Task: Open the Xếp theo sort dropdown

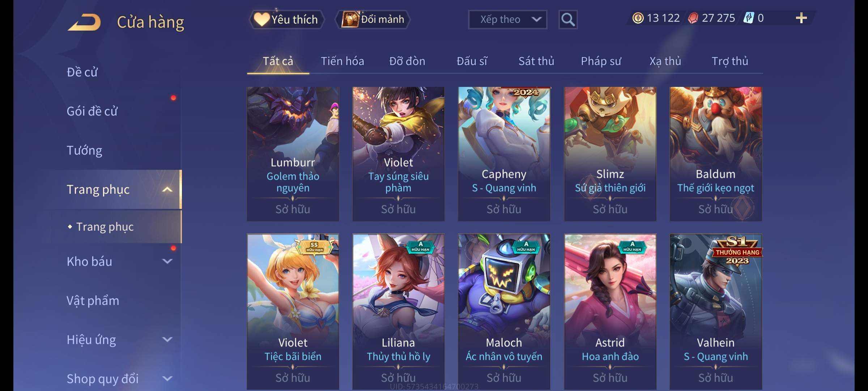Action: (507, 20)
